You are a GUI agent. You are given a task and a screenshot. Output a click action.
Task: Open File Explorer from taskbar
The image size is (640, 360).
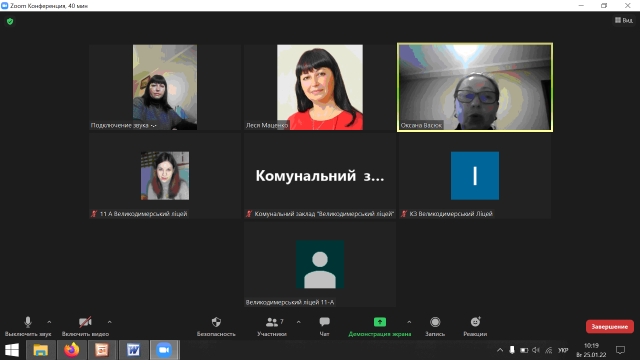coord(41,350)
